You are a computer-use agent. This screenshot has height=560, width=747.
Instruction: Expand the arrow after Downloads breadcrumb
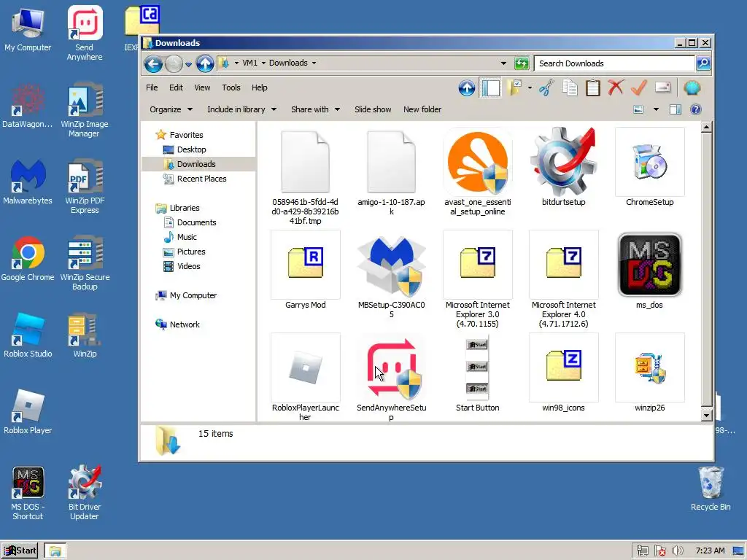click(314, 63)
